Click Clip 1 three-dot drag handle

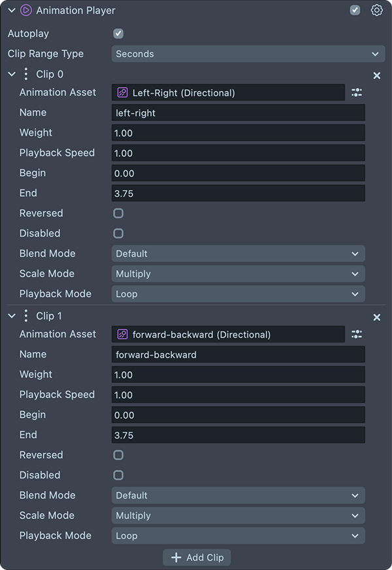point(26,316)
